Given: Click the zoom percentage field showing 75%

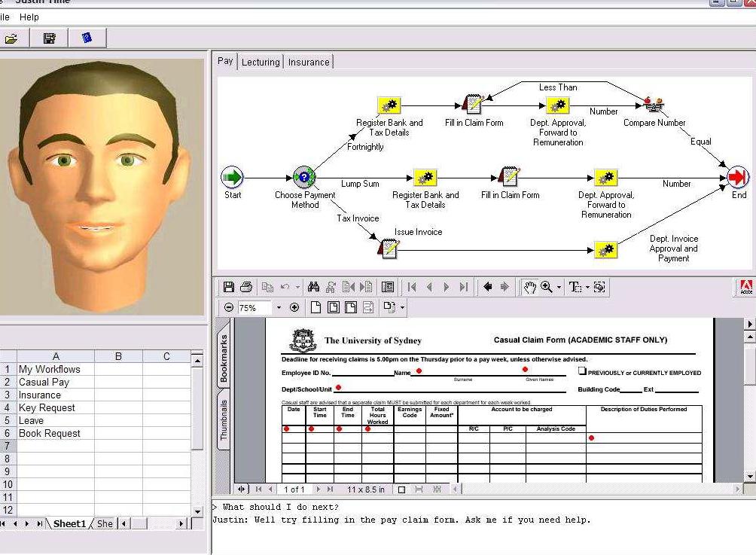Looking at the screenshot, I should click(x=255, y=308).
